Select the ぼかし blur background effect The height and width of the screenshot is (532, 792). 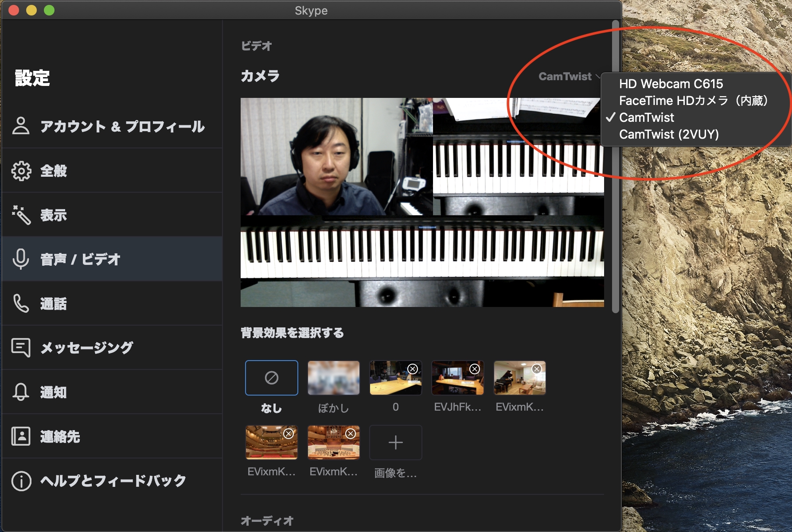pos(333,378)
